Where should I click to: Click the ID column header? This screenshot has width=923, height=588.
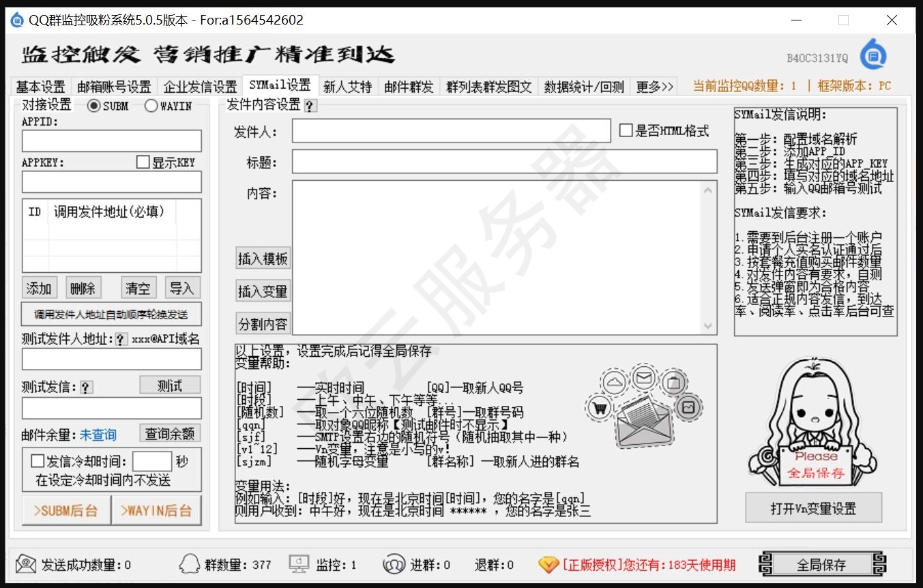coord(35,212)
